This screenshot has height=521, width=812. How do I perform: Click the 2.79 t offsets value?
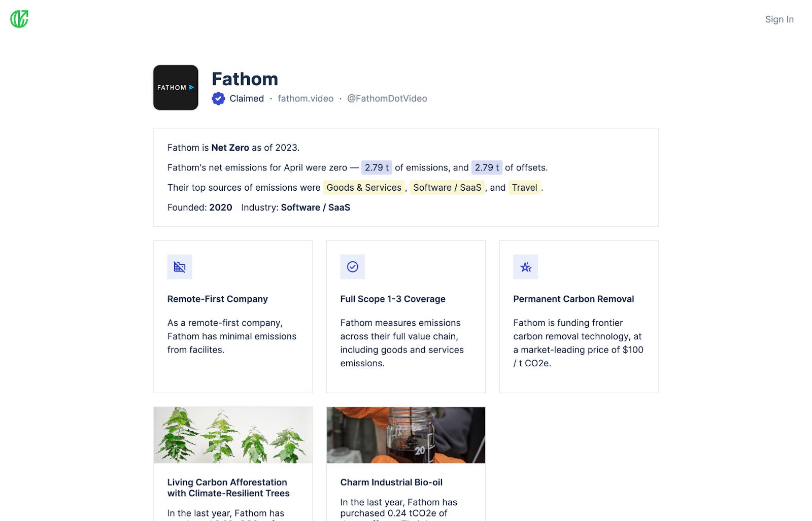[487, 167]
